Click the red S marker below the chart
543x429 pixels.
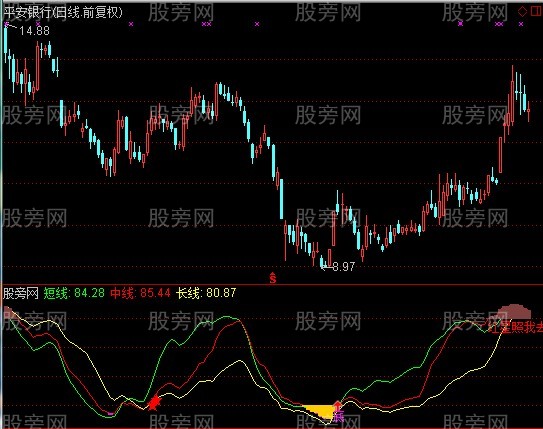pos(273,278)
